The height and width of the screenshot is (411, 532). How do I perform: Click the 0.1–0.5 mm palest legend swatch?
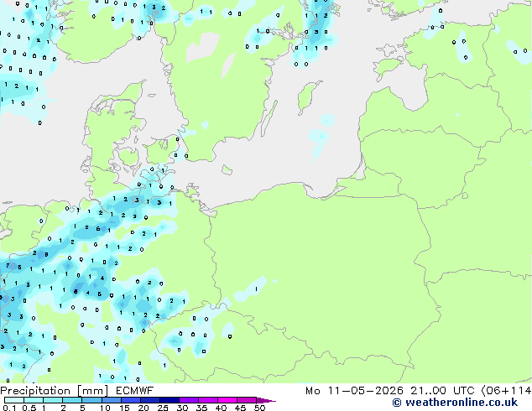(14, 400)
